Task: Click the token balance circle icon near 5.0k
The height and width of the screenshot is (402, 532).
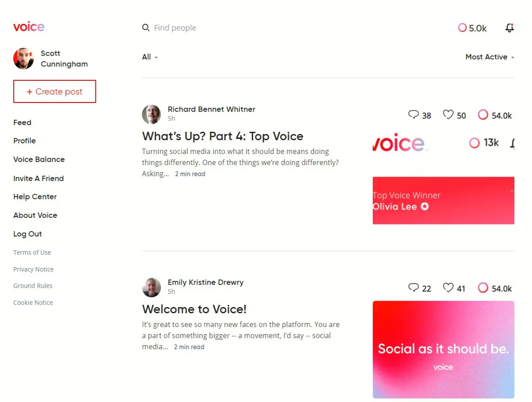Action: [462, 28]
